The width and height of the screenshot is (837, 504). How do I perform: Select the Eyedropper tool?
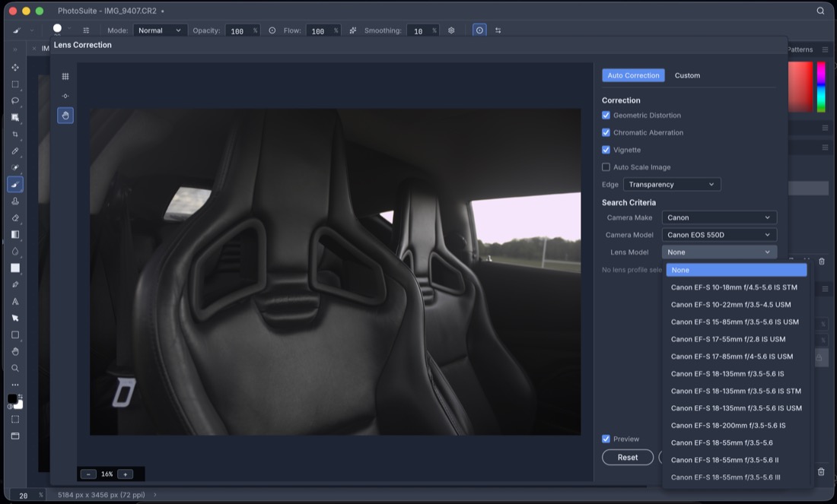click(x=15, y=151)
